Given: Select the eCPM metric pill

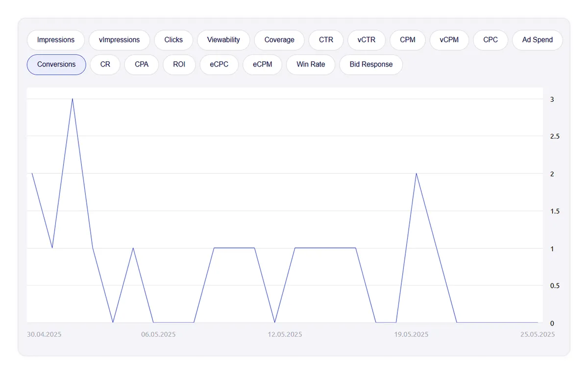Looking at the screenshot, I should coord(262,65).
